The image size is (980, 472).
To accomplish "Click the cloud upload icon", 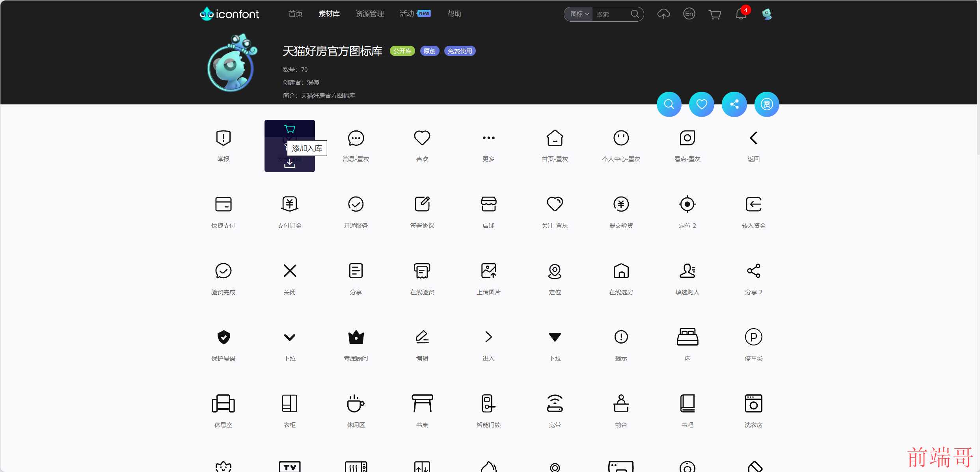I will [663, 14].
